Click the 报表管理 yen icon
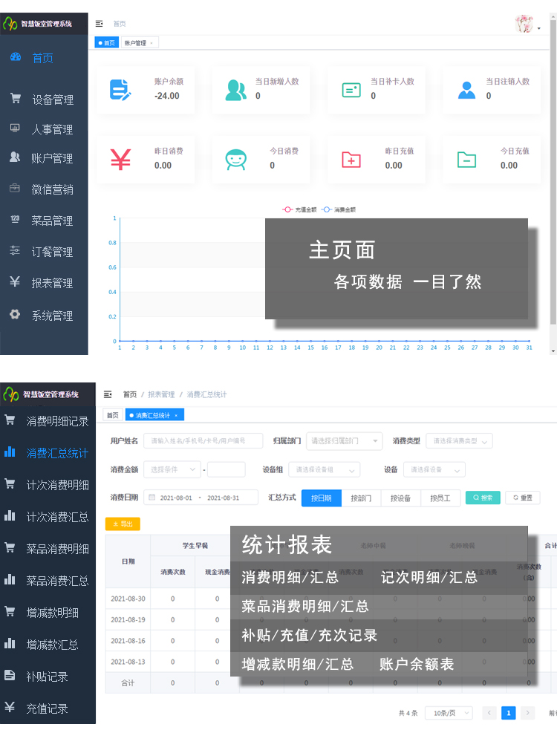The width and height of the screenshot is (557, 756). (15, 281)
